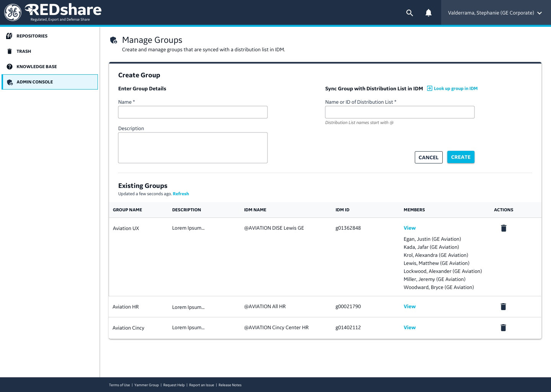
Task: Click member Woodward, Bryce (GE Aviation)
Action: pos(439,287)
